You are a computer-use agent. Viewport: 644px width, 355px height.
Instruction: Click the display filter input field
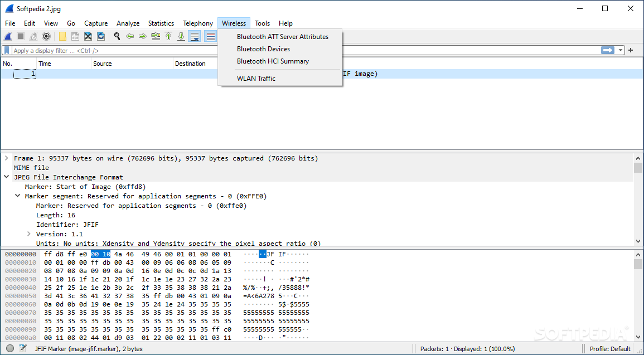306,51
